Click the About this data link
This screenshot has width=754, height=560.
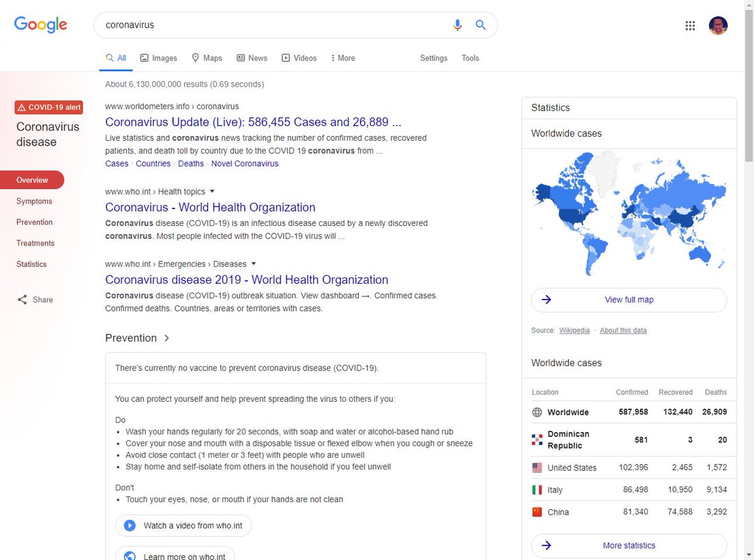(623, 330)
